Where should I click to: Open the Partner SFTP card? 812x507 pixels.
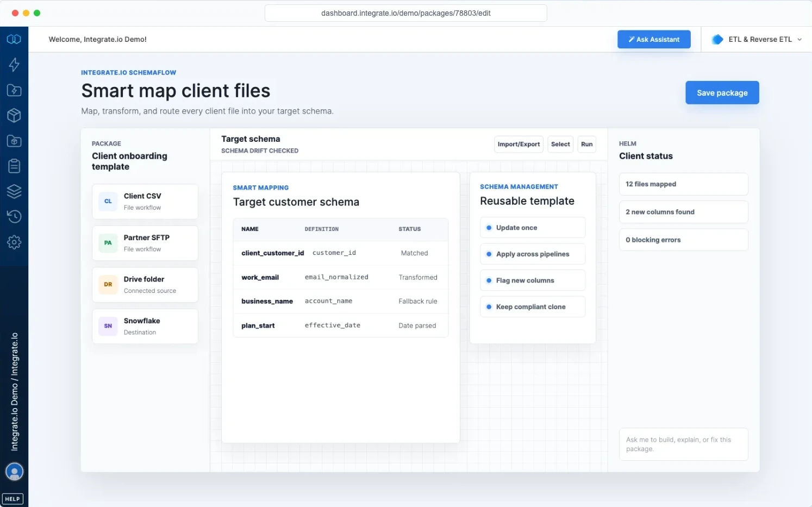pos(145,243)
